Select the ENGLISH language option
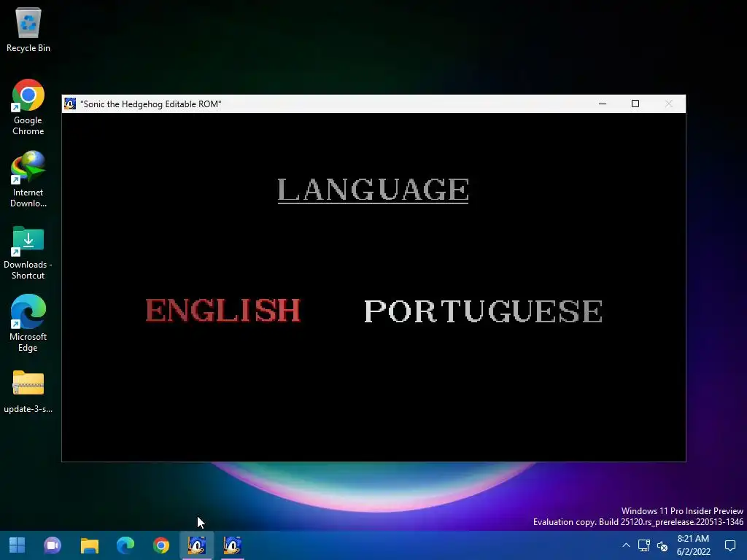The image size is (747, 560). [x=223, y=311]
